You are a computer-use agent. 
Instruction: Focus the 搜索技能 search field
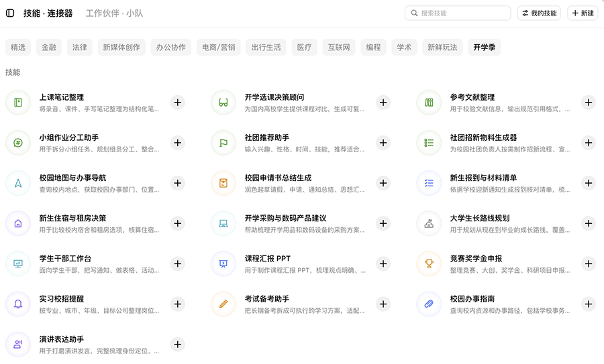(x=458, y=13)
